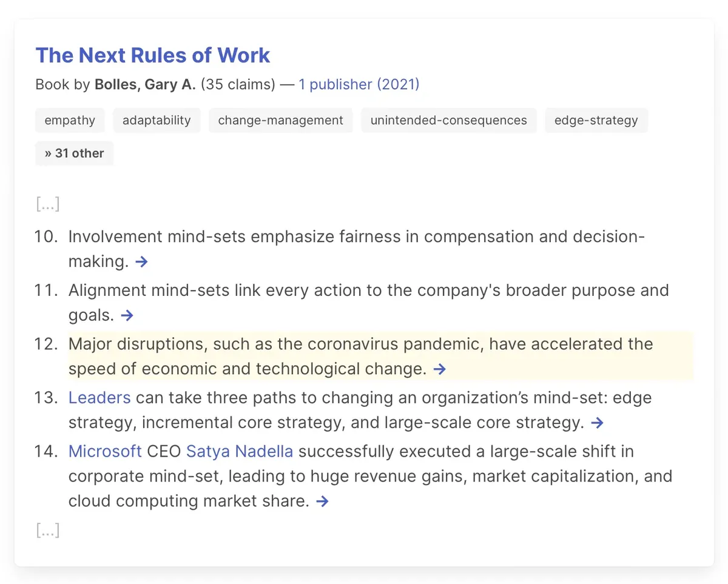Expand the » 31 other tags
This screenshot has height=584, width=728.
(75, 153)
